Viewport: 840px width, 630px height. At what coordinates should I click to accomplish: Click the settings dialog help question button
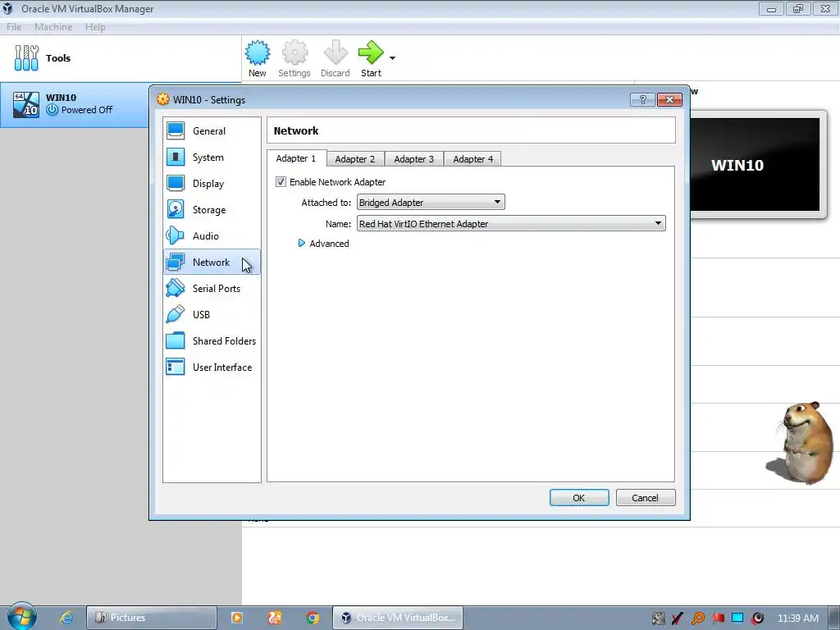pyautogui.click(x=642, y=99)
